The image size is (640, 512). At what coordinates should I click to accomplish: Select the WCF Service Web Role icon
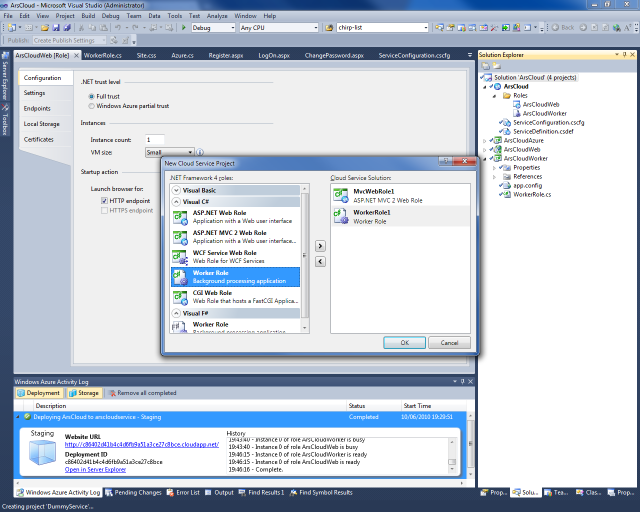180,257
